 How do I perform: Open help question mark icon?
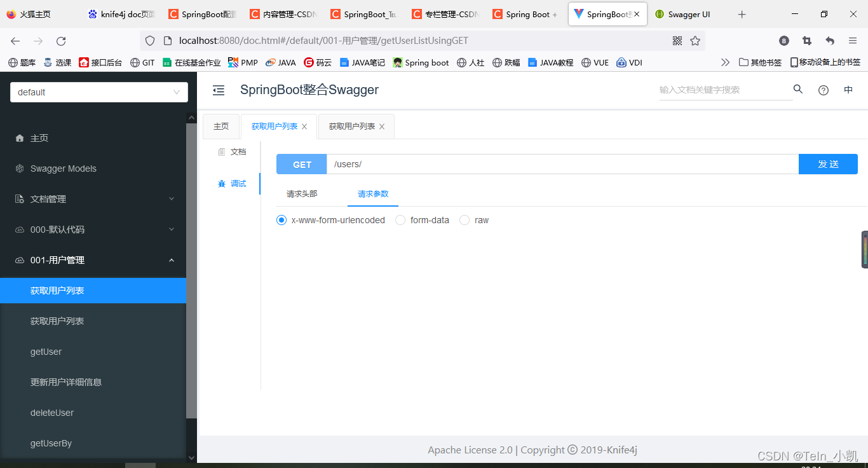point(824,90)
